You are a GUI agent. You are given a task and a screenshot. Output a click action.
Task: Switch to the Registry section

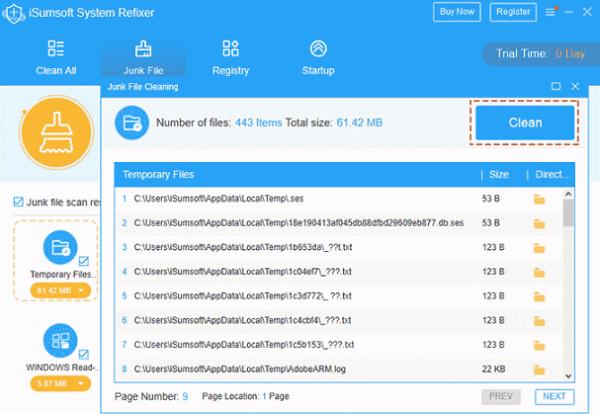click(230, 57)
